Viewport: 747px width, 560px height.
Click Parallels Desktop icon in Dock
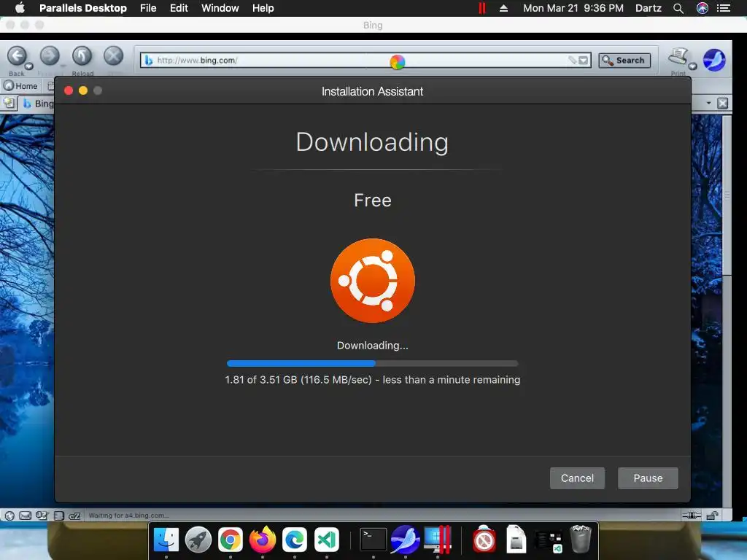438,540
